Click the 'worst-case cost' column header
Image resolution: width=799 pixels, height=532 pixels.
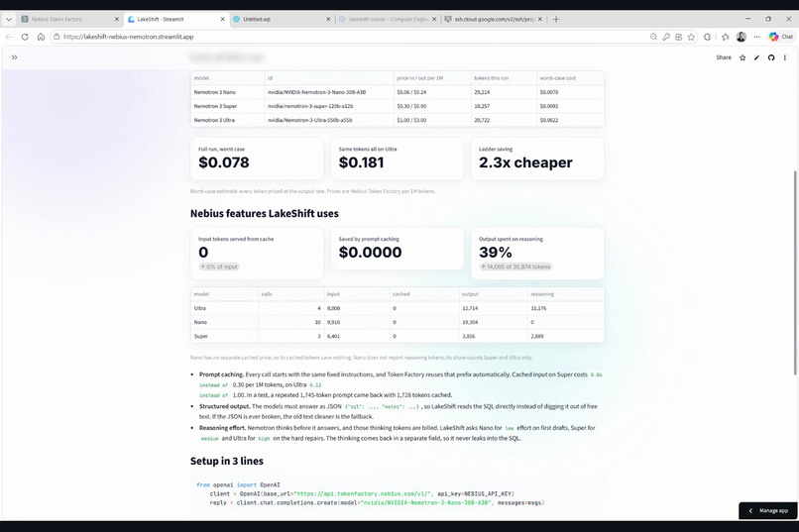coord(571,78)
